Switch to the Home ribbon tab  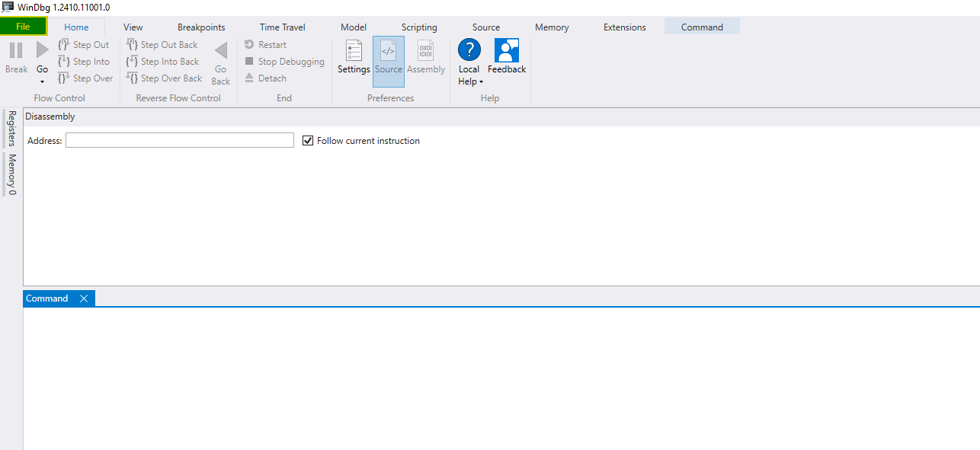coord(76,27)
